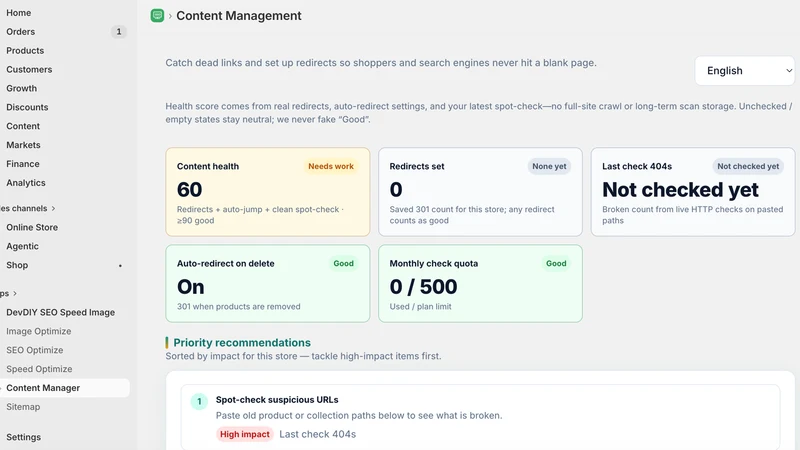Open Markets in the sidebar

point(23,145)
